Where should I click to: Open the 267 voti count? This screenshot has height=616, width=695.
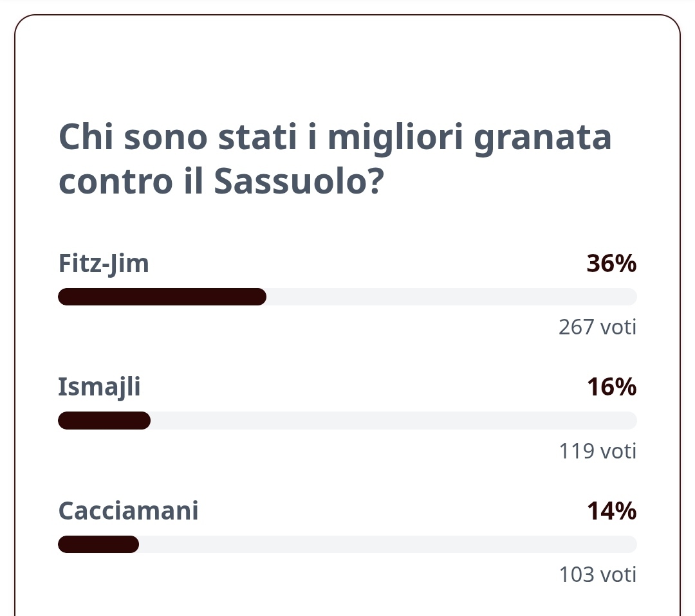[597, 327]
